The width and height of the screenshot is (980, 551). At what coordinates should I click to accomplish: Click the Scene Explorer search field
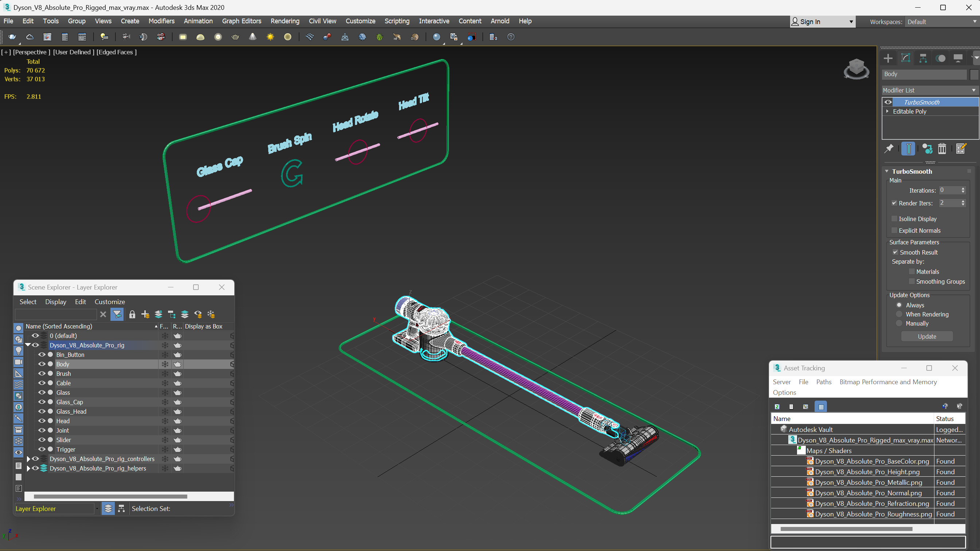pyautogui.click(x=55, y=315)
